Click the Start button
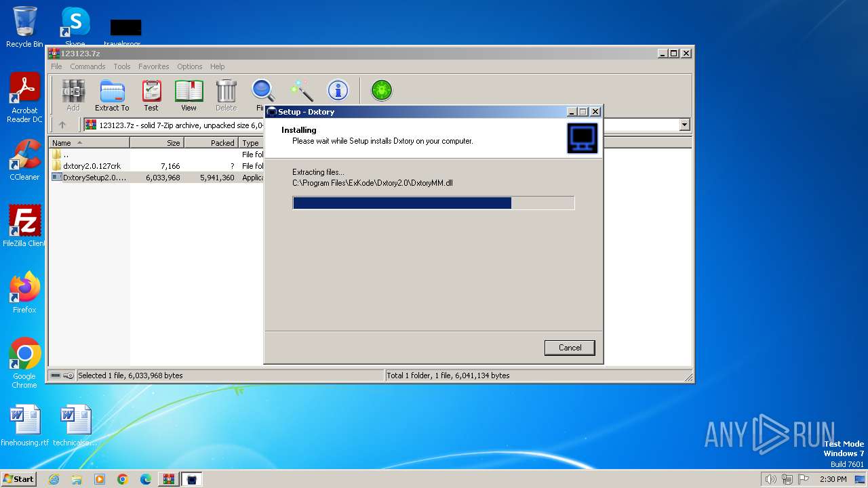Screen dimensions: 868x488 (x=18, y=479)
